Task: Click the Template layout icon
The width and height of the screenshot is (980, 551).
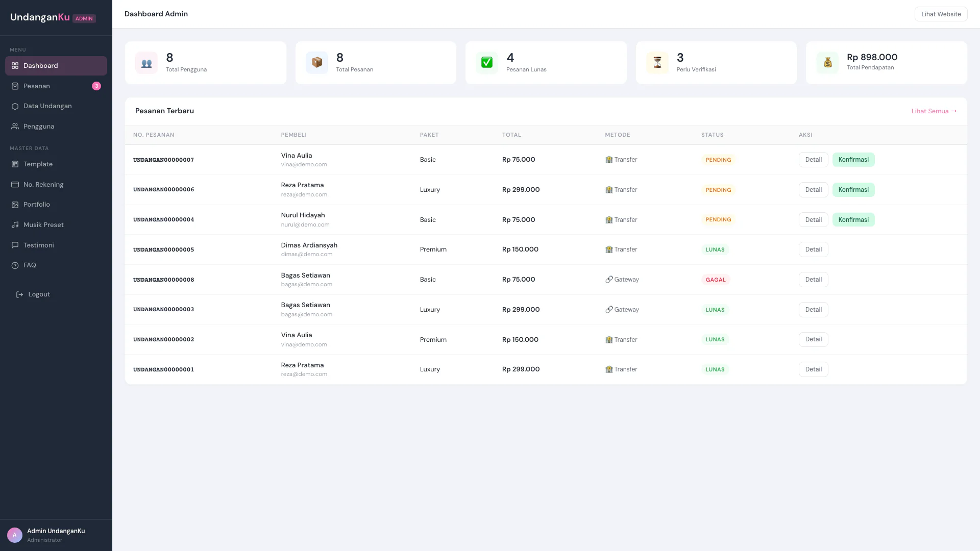Action: [x=15, y=164]
